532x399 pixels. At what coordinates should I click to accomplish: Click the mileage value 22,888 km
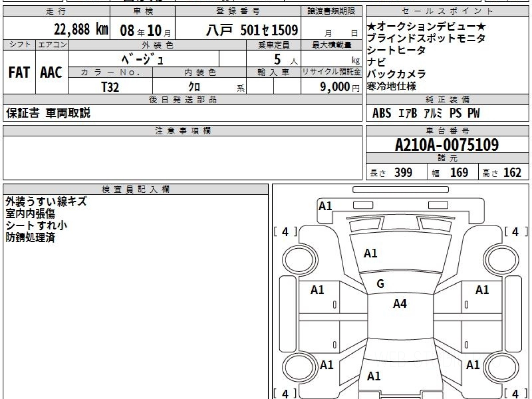(81, 30)
